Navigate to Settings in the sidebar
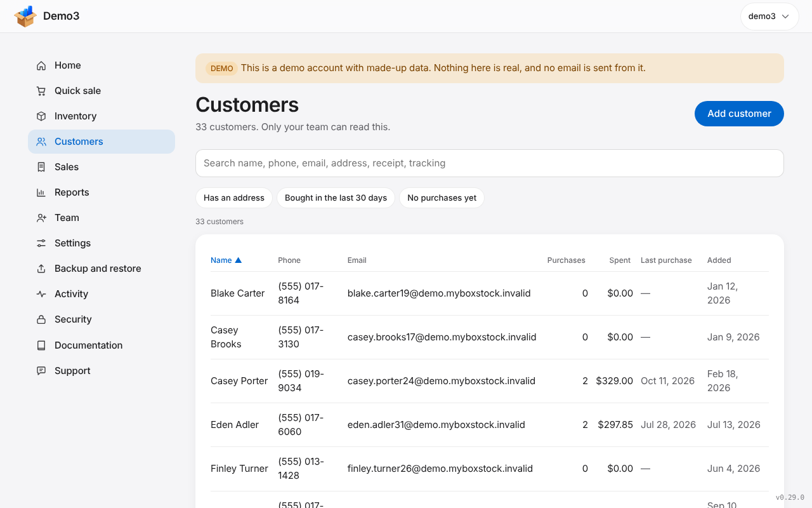 (101, 243)
